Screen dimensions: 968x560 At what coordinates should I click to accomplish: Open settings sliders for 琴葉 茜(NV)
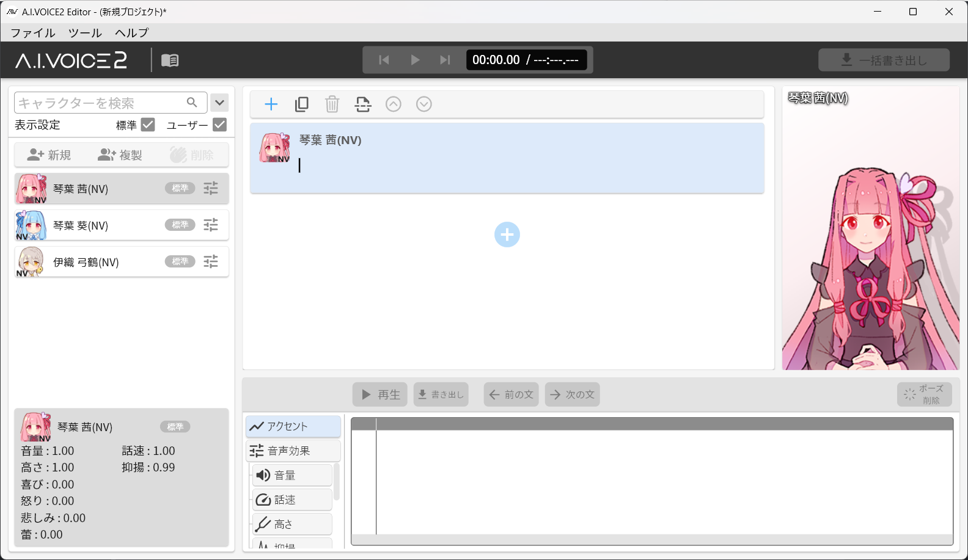click(x=211, y=188)
